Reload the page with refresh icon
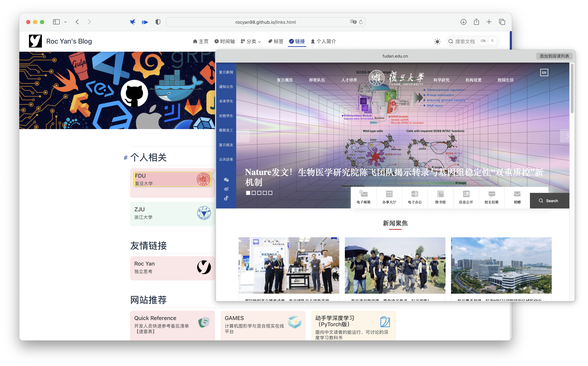 [x=361, y=22]
